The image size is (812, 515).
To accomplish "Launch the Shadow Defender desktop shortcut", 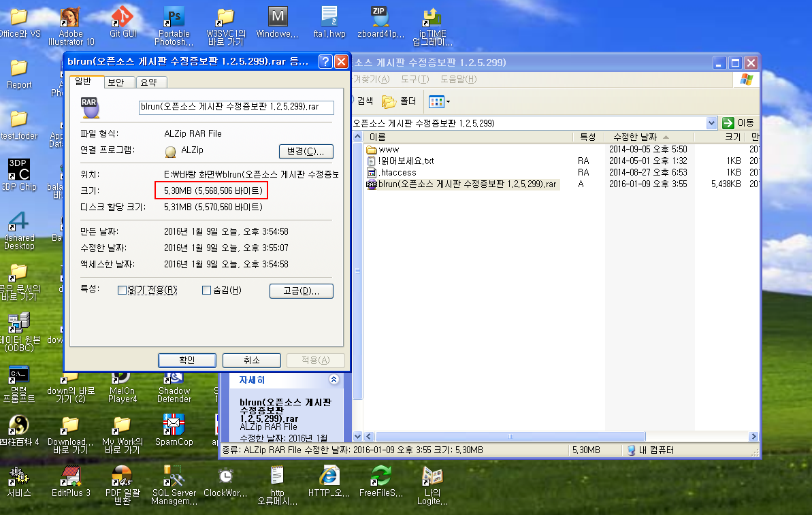I will point(174,387).
